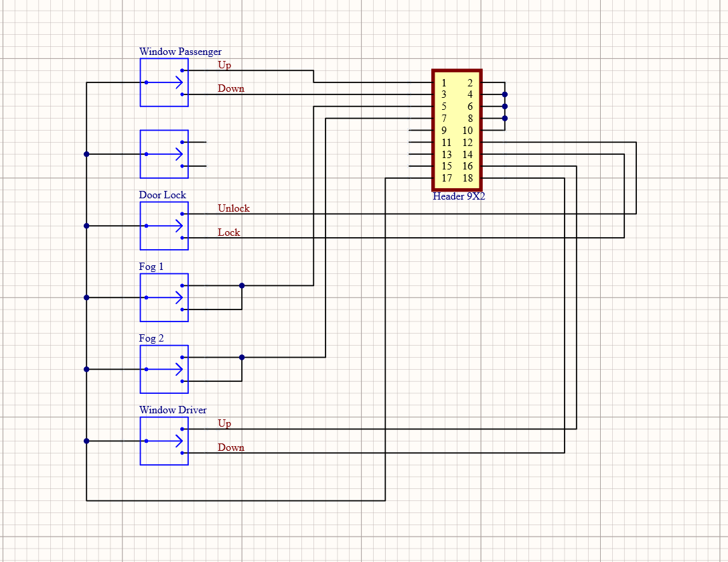Screen dimensions: 728x562
Task: Select the Fog 1 switch symbol
Action: pos(163,297)
